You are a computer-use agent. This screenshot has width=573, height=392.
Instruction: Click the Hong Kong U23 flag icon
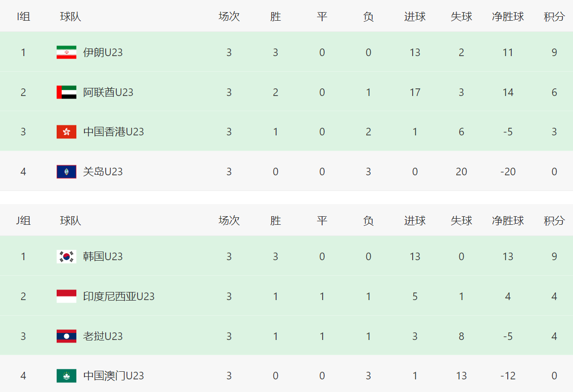66,132
